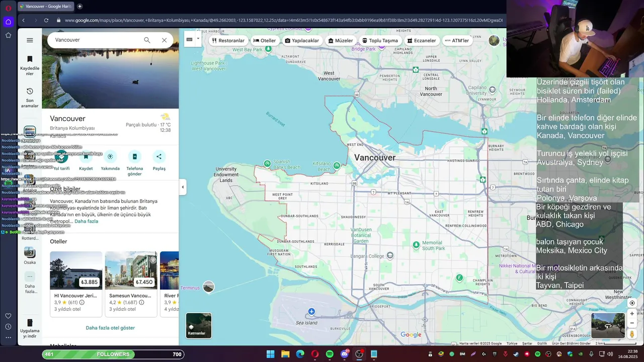Click the Şartlar terms link
Viewport: 644px width, 362px height.
click(527, 343)
